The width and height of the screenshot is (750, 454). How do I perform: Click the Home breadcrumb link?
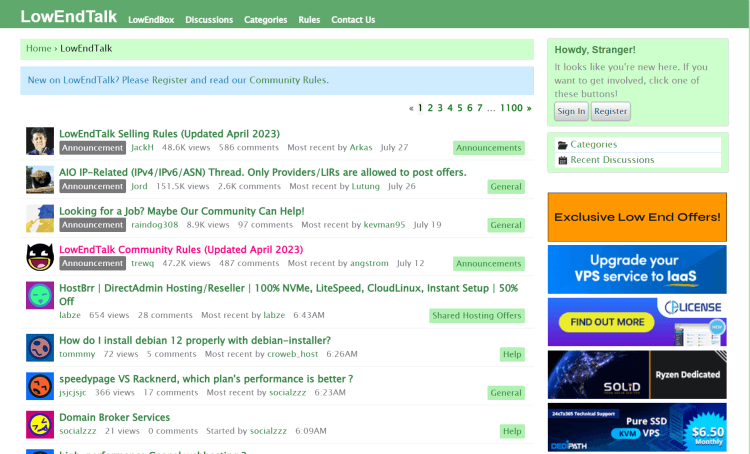tap(38, 48)
